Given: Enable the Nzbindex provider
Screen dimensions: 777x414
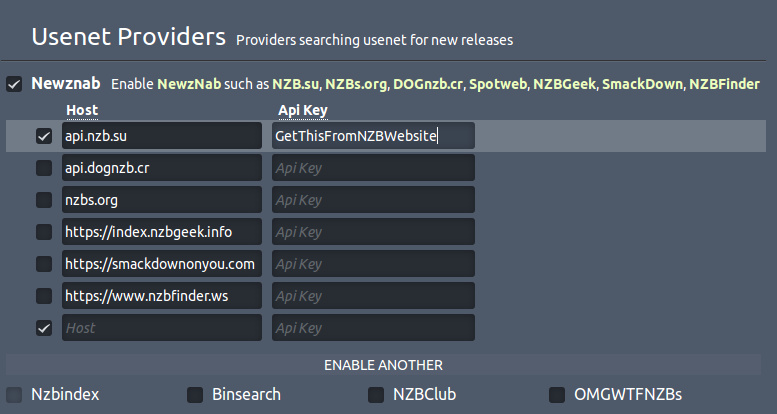Looking at the screenshot, I should tap(14, 395).
